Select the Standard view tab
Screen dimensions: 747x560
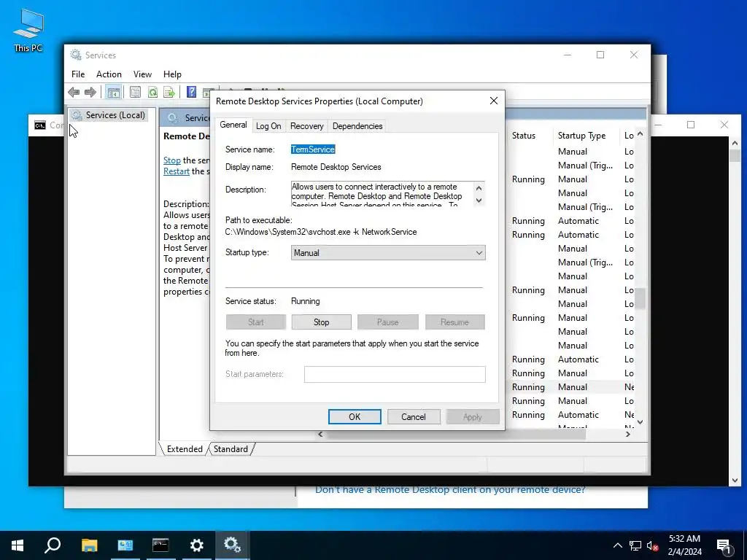click(231, 449)
